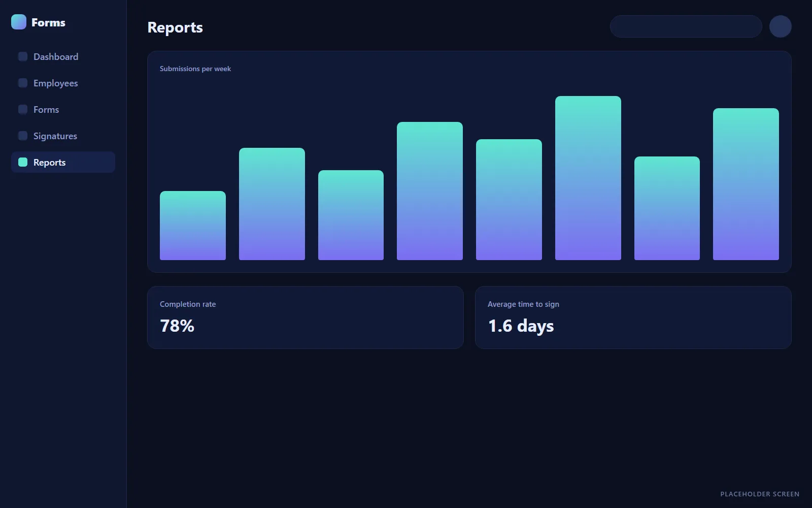This screenshot has height=508, width=812.
Task: Click the Reports page heading
Action: (175, 27)
